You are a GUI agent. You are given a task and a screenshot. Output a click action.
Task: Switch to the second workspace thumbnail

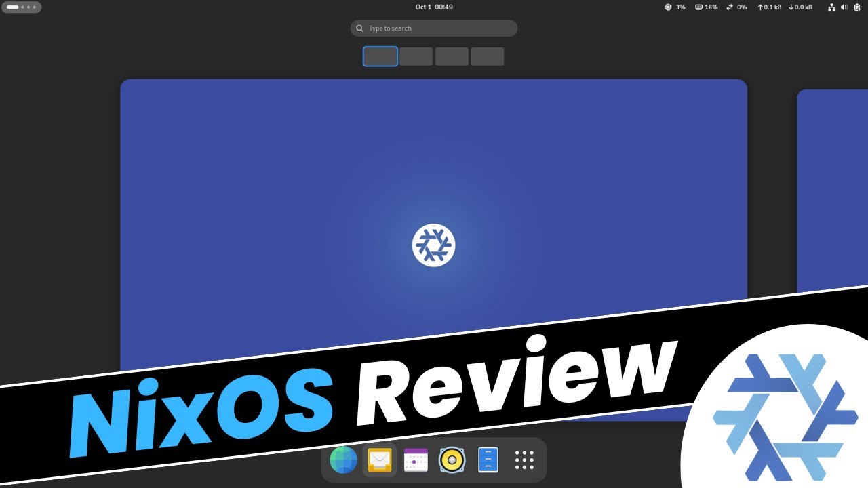point(416,56)
